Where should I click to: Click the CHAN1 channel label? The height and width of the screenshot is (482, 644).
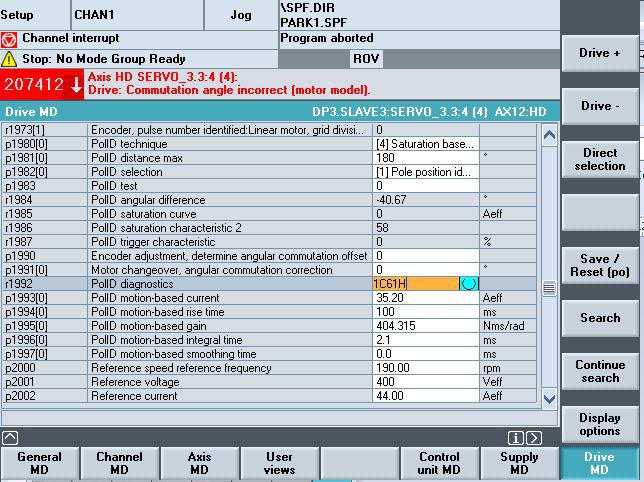click(94, 15)
